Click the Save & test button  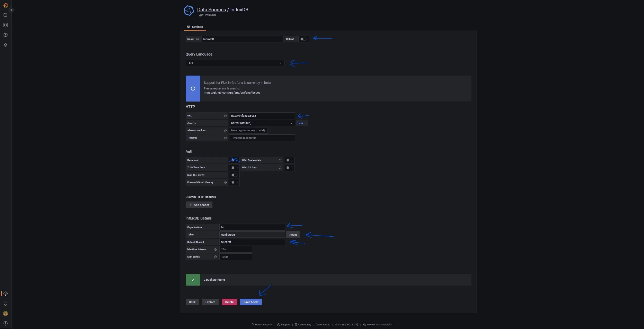click(251, 302)
